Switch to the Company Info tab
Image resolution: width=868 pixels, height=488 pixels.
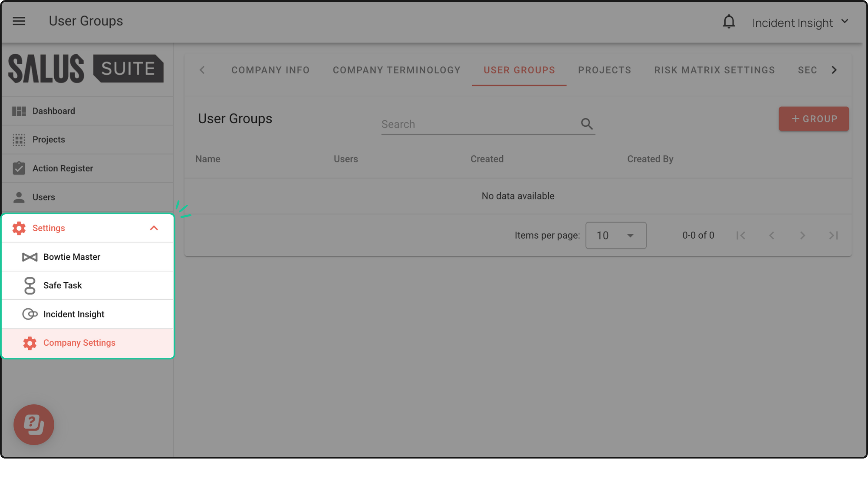coord(270,70)
